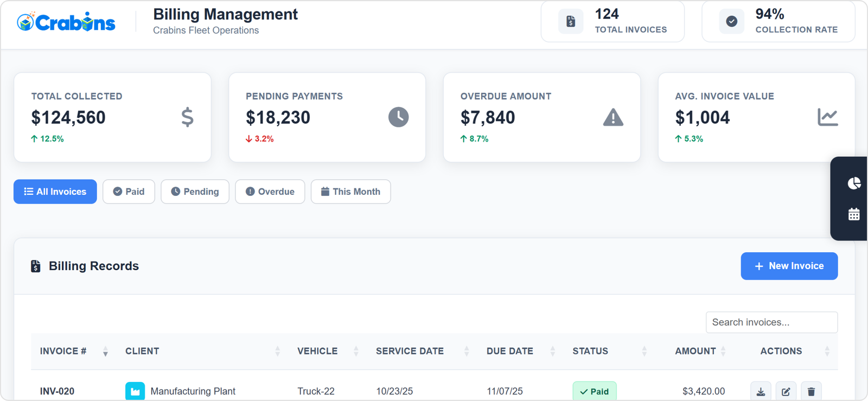Create a New Invoice
This screenshot has height=401, width=868.
pos(789,266)
